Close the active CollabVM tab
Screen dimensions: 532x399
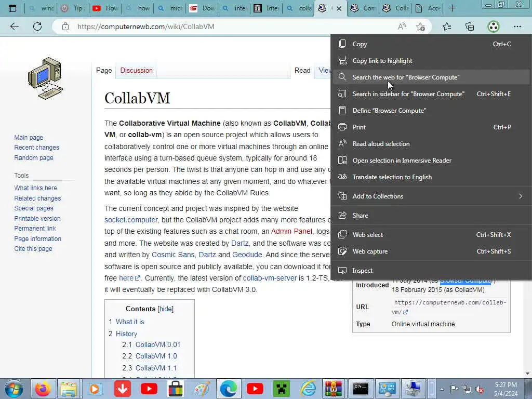(x=339, y=8)
